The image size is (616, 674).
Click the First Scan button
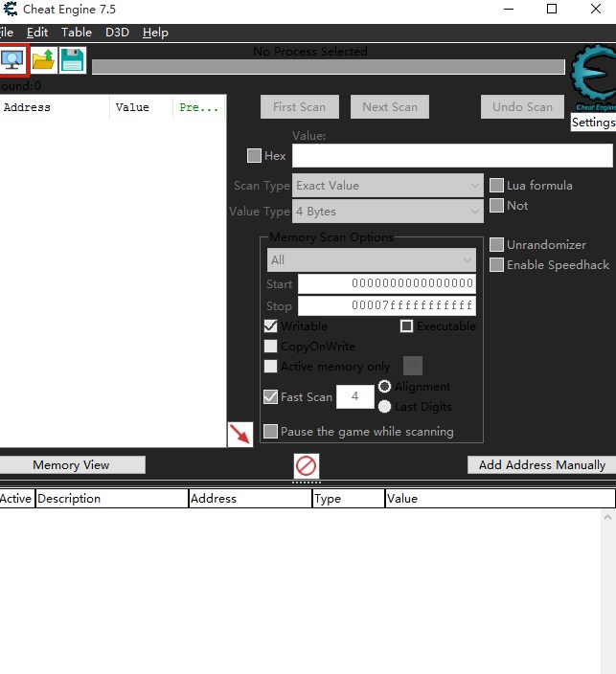tap(300, 106)
